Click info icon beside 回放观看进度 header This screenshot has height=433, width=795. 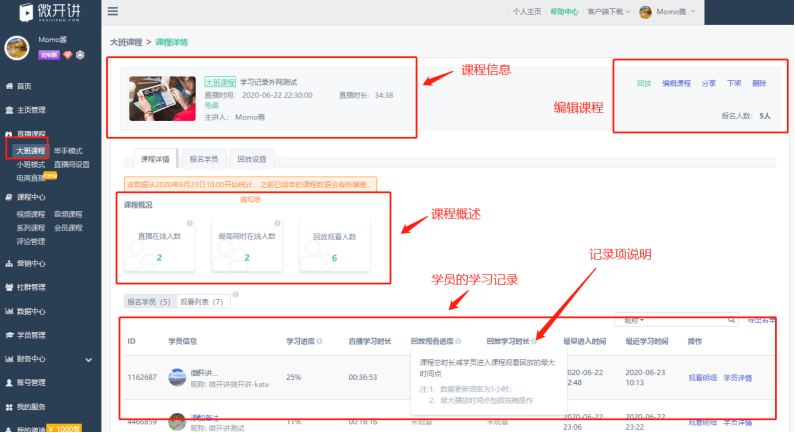(459, 341)
